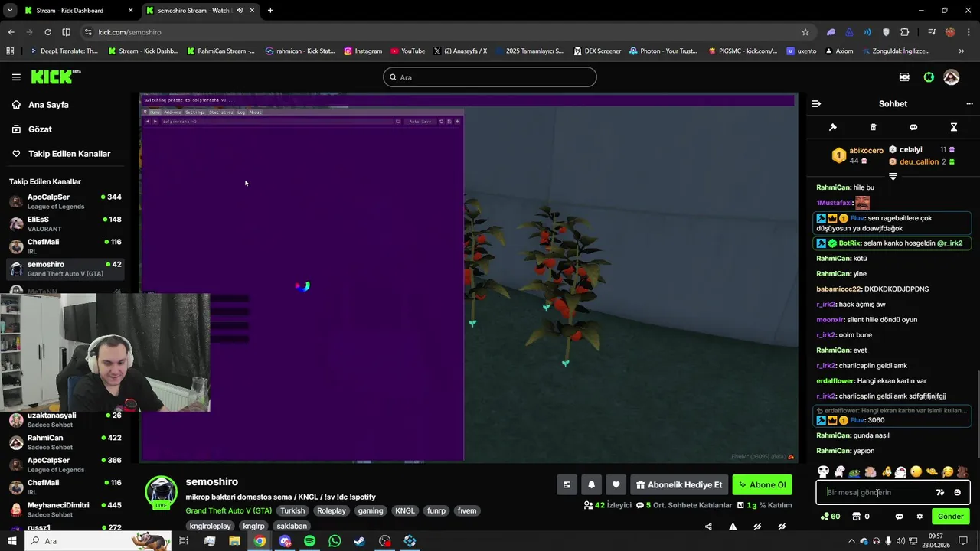The image size is (980, 551).
Task: Open MeyhaneciDimitri channel in sidebar
Action: point(66,510)
